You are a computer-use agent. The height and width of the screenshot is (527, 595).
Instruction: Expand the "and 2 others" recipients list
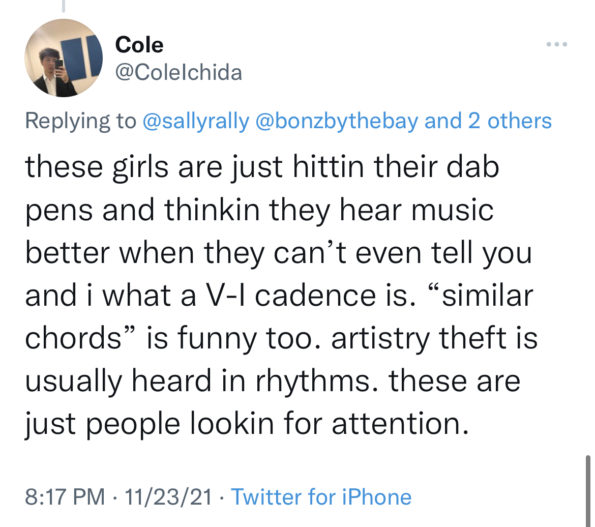488,121
